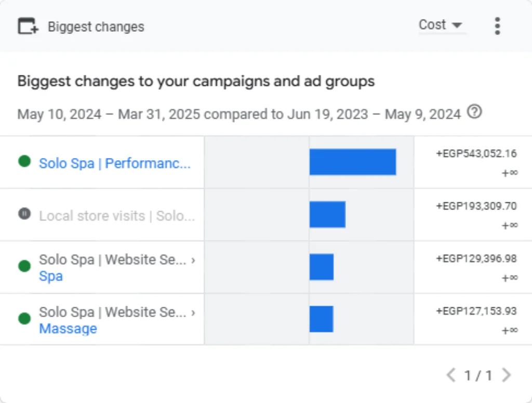The width and height of the screenshot is (532, 403).
Task: Open the Spa ad group link
Action: [51, 276]
